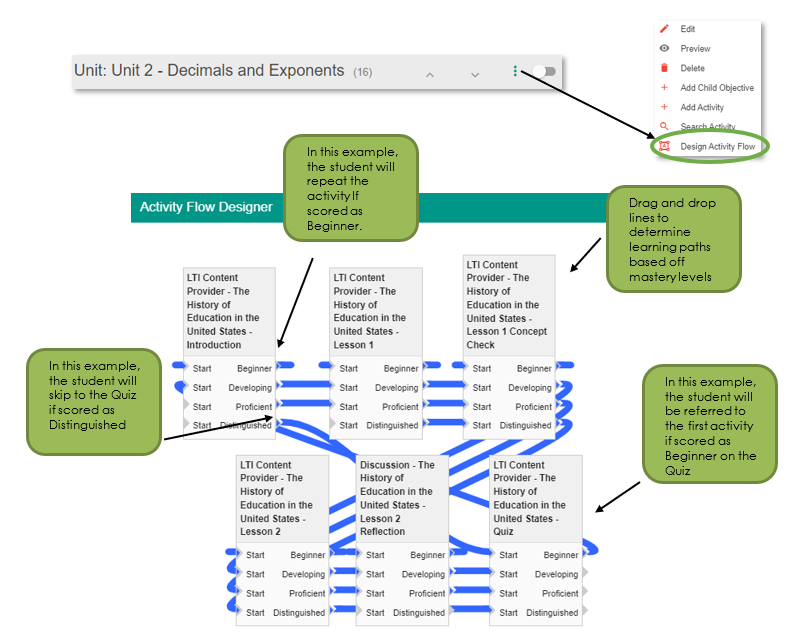Click the red trash Delete icon
Image resolution: width=794 pixels, height=637 pixels.
click(x=664, y=68)
